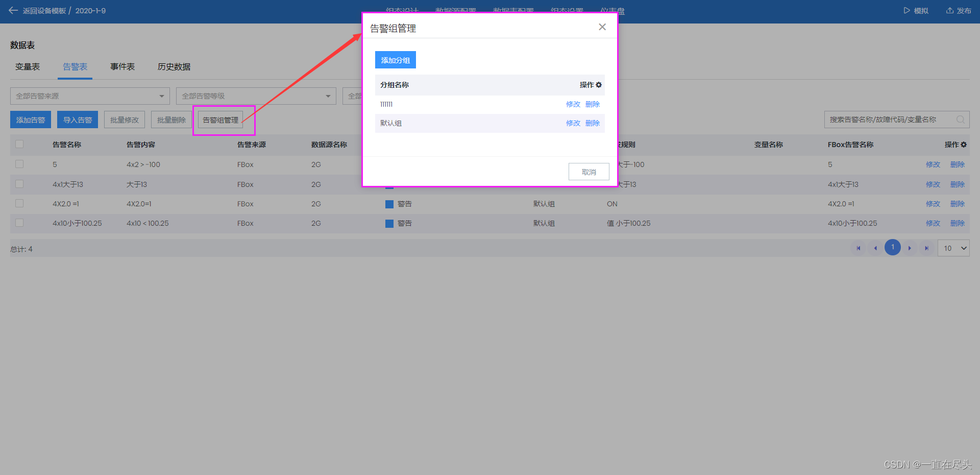The image size is (980, 475).
Task: Go to next page arrow
Action: click(910, 248)
